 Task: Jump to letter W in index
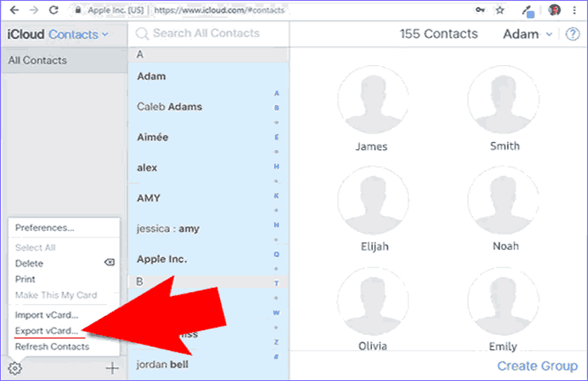pyautogui.click(x=277, y=313)
